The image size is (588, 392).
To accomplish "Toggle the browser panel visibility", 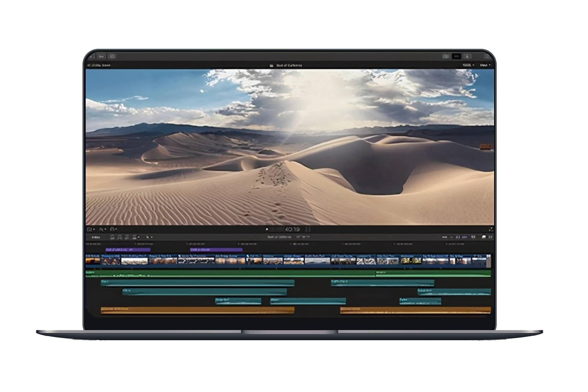I will 446,56.
